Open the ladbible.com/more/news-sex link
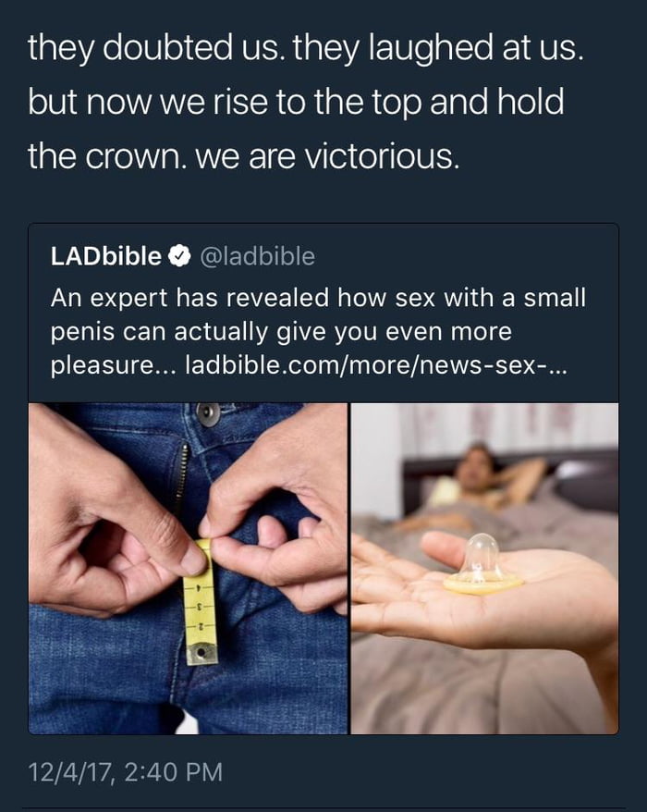Screen dimensions: 647x812 tap(376, 365)
